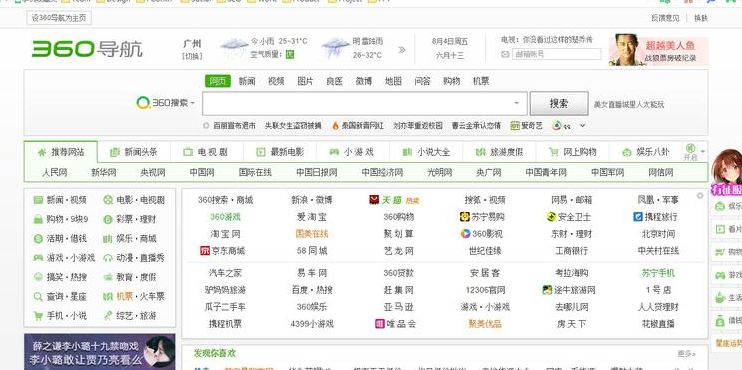Expand more hot links chevron below search

[583, 125]
